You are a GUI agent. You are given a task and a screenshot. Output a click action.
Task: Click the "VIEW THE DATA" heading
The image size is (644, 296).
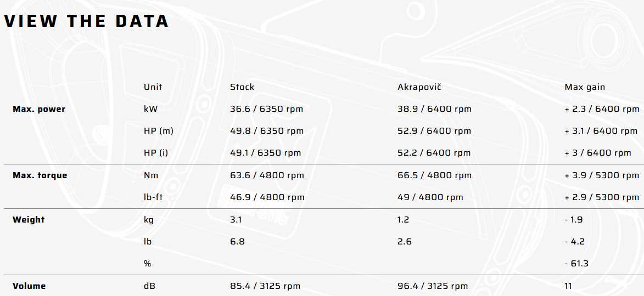point(86,21)
